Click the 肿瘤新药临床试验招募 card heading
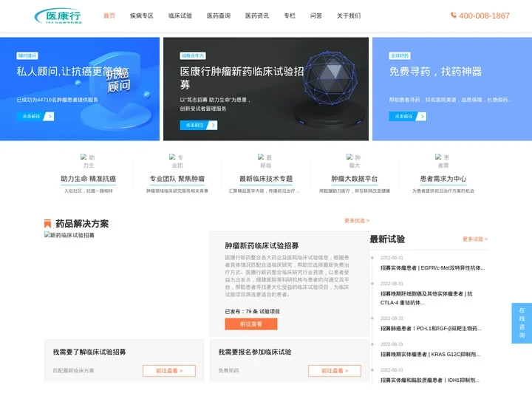Image resolution: width=532 pixels, height=399 pixels. [262, 245]
